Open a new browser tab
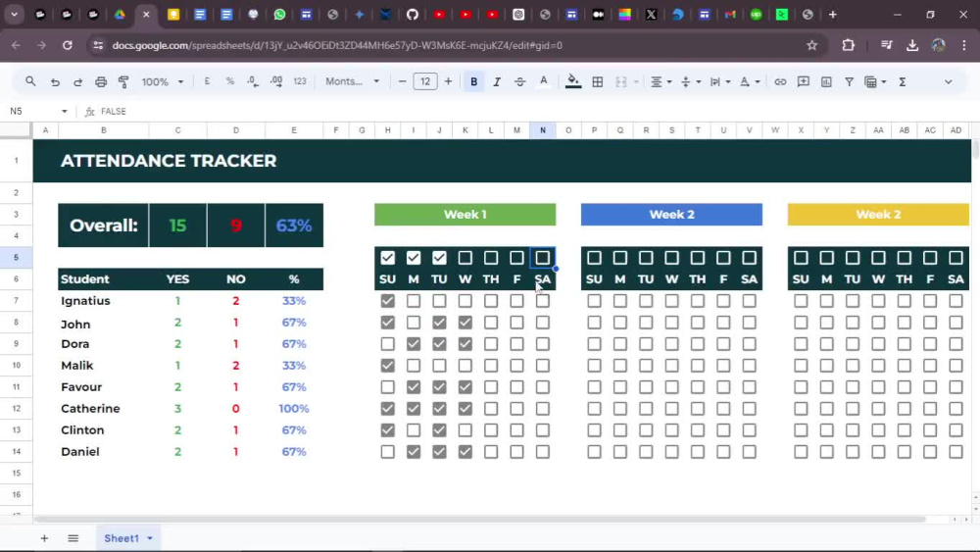This screenshot has height=552, width=980. [x=832, y=15]
